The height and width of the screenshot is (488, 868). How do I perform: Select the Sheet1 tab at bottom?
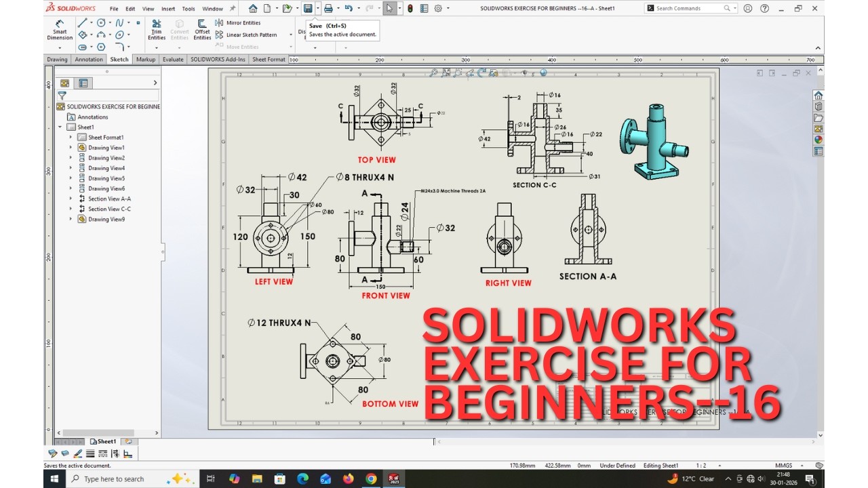point(103,441)
